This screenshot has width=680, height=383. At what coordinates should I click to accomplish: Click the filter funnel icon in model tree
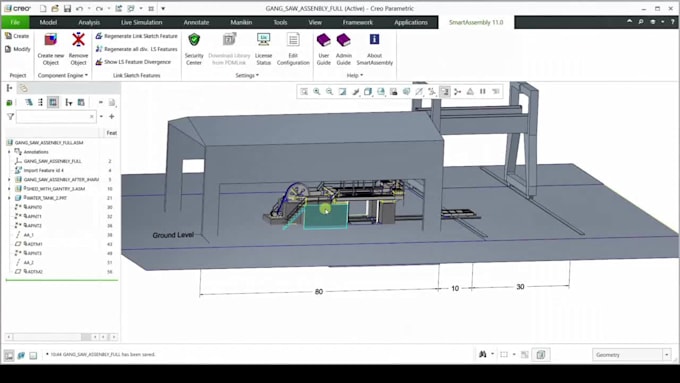click(x=10, y=116)
